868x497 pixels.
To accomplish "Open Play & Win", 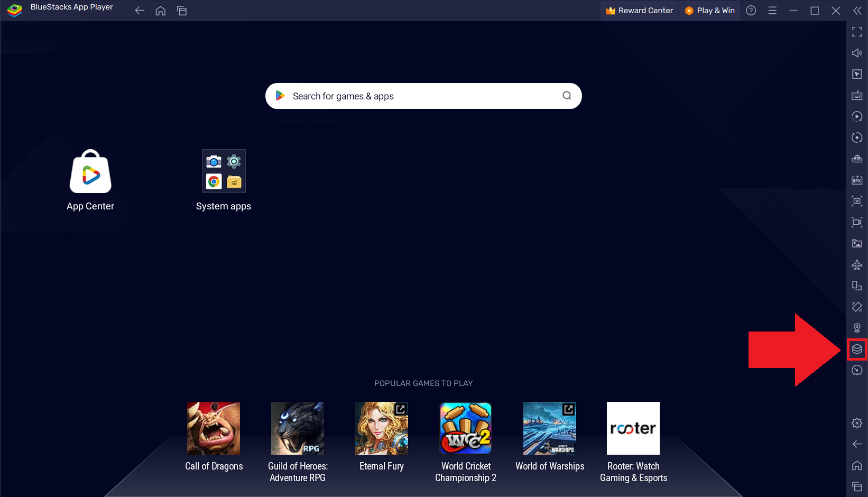I will pyautogui.click(x=709, y=11).
